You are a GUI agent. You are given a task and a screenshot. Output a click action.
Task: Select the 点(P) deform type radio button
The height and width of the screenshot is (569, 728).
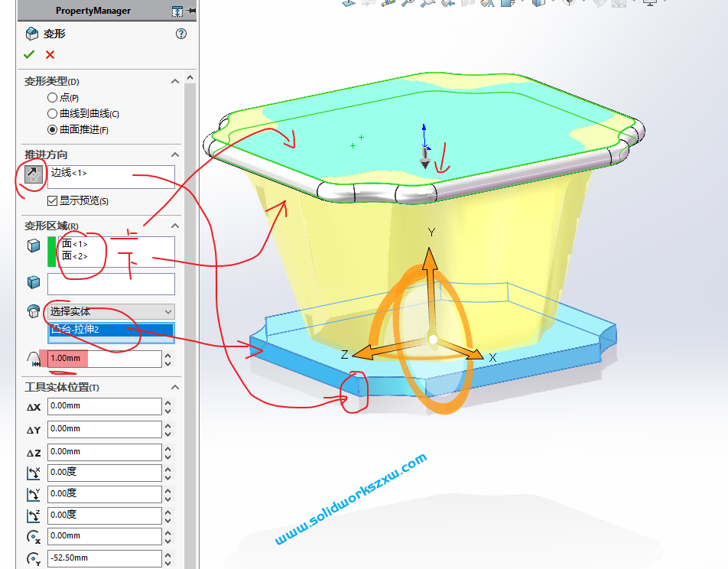(52, 98)
